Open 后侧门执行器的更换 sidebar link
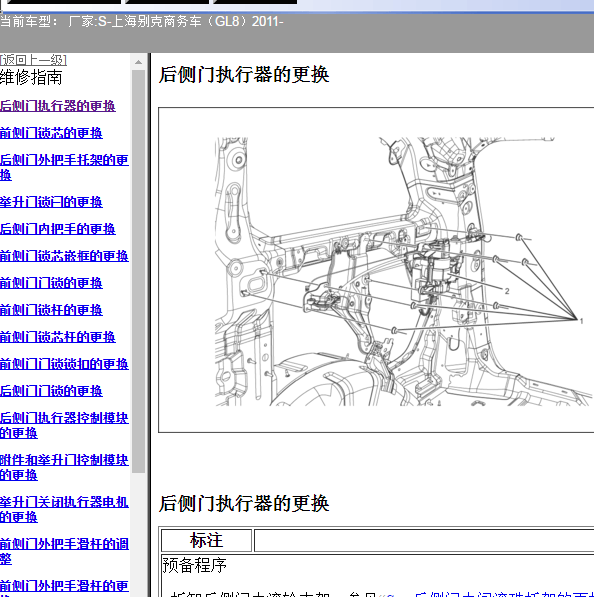 point(57,106)
